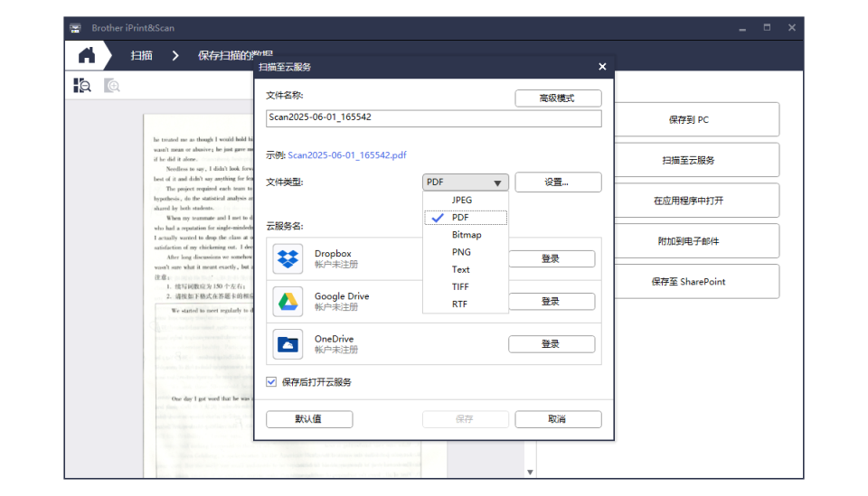
Task: Select RTF file type
Action: pyautogui.click(x=465, y=304)
